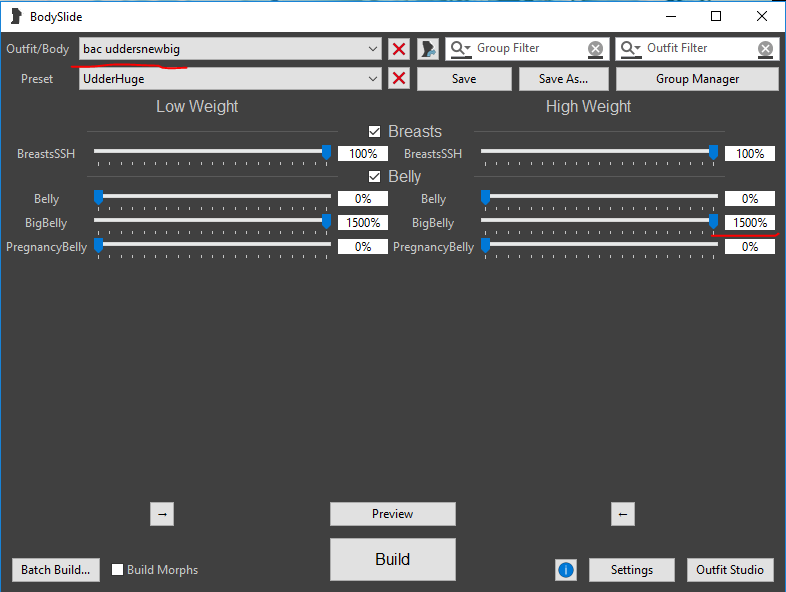Click the Breasts category heading text
Screen dimensions: 786x592
tap(415, 131)
